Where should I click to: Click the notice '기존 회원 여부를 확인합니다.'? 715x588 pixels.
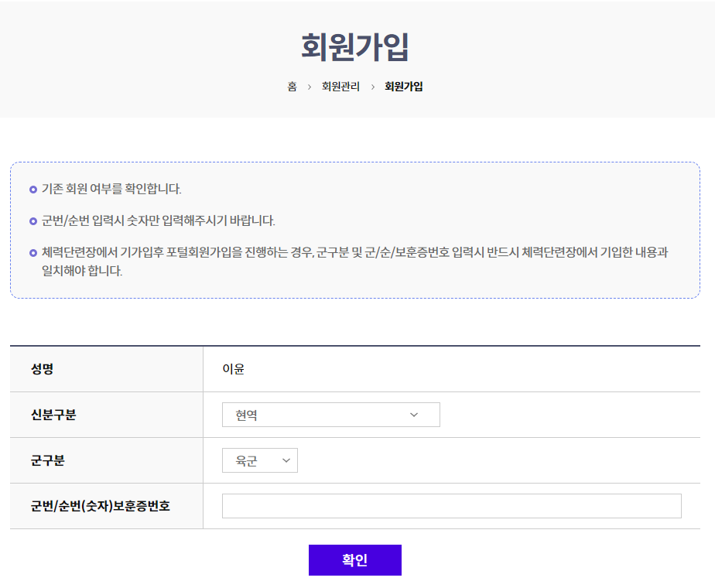pos(111,189)
